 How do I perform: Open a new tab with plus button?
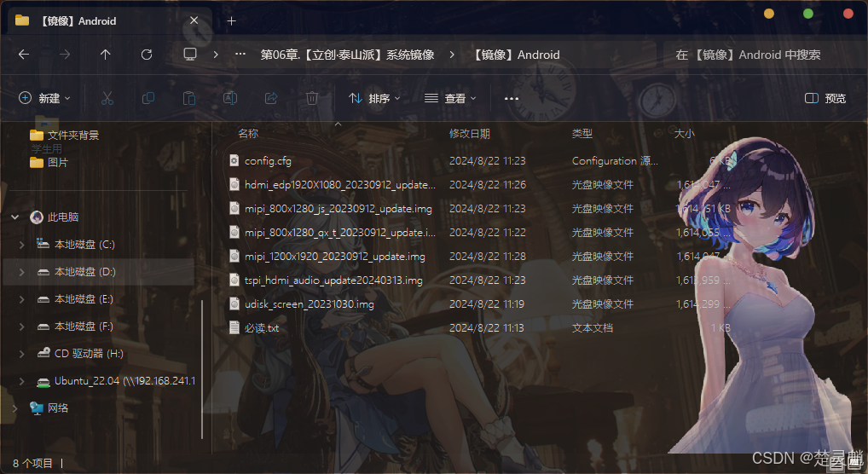click(231, 21)
